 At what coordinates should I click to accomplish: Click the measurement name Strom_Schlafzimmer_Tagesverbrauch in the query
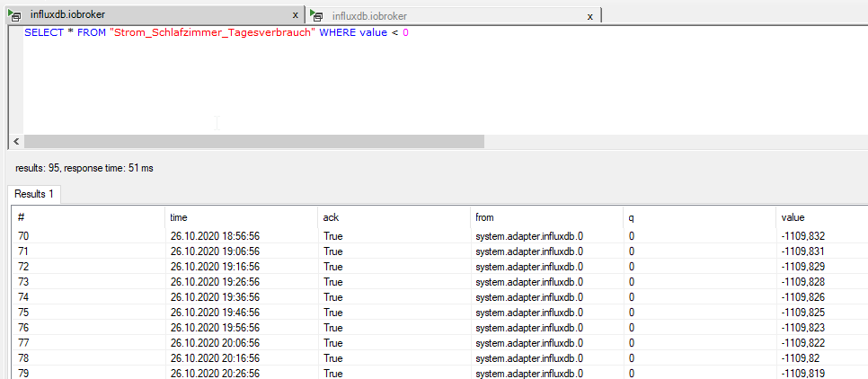coord(213,32)
